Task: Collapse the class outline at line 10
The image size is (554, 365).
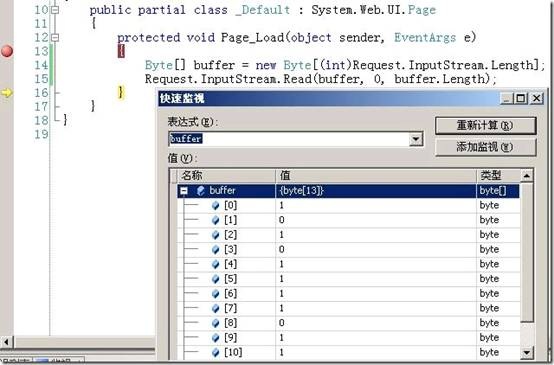Action: [55, 10]
